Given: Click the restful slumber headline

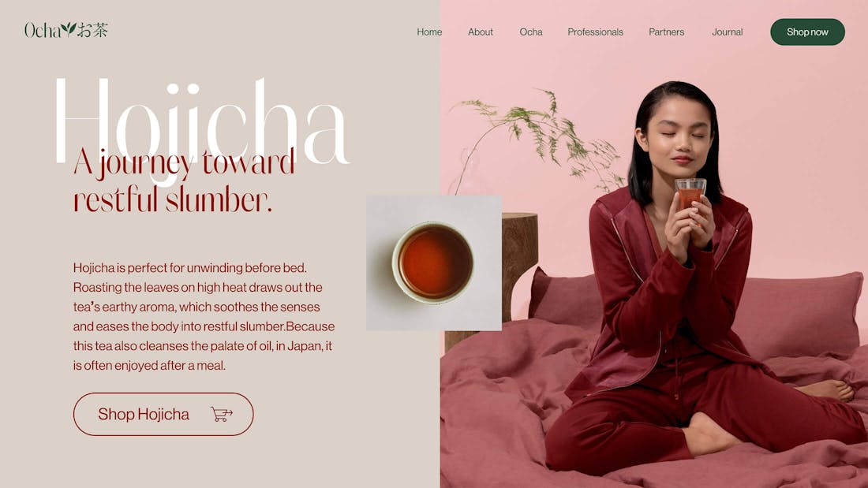Looking at the screenshot, I should (184, 181).
